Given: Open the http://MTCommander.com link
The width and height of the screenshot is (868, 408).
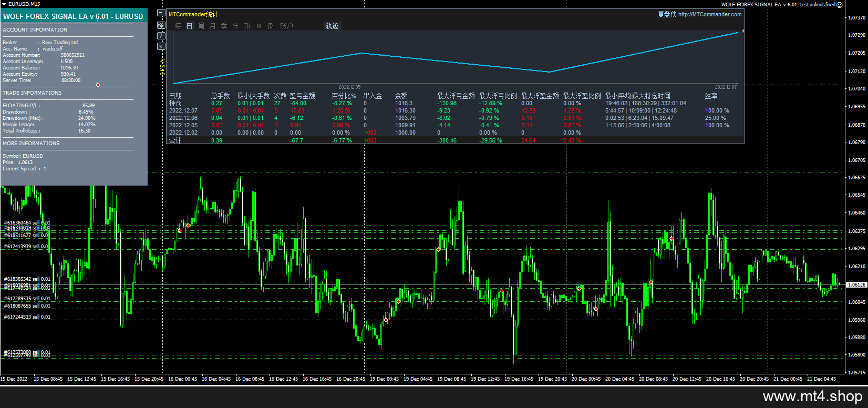Looking at the screenshot, I should click(710, 14).
